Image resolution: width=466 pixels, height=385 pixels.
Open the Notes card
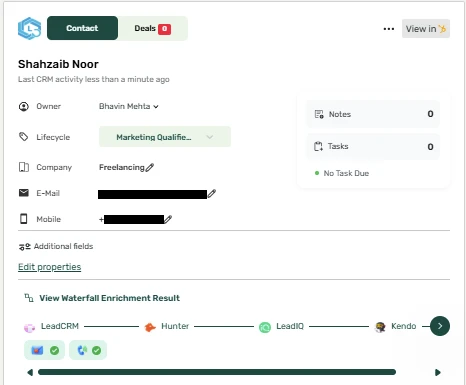tap(373, 114)
